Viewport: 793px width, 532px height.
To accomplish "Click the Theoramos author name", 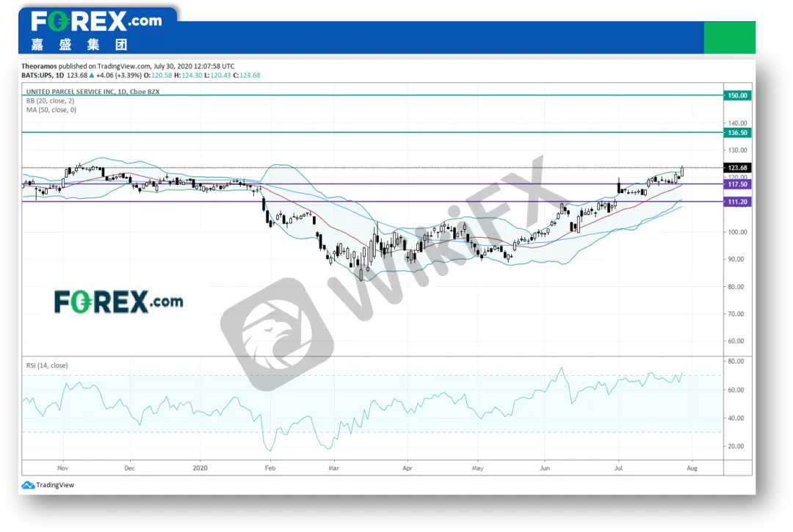I will tap(39, 66).
